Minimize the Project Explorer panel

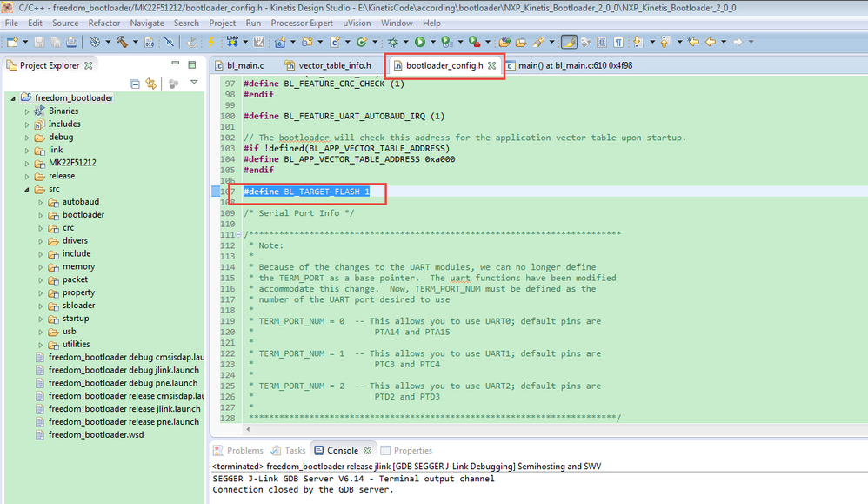(176, 64)
